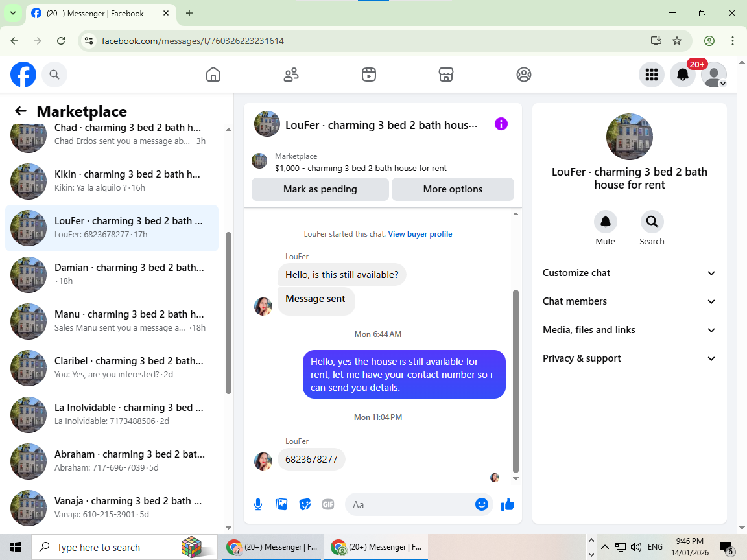Click the More options button
The image size is (747, 560).
453,189
